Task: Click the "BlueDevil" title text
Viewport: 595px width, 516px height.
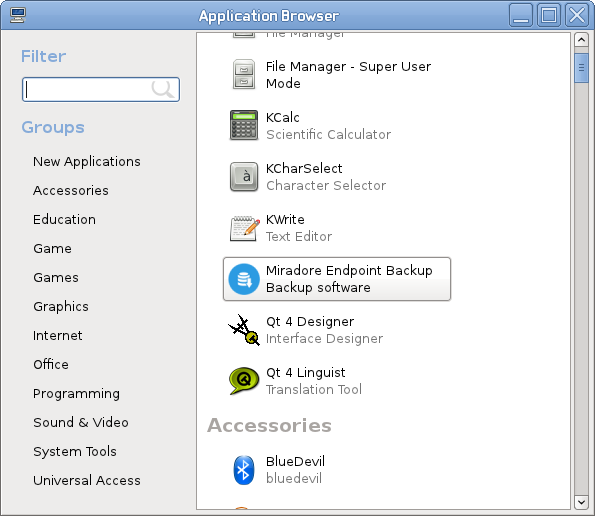Action: click(295, 461)
